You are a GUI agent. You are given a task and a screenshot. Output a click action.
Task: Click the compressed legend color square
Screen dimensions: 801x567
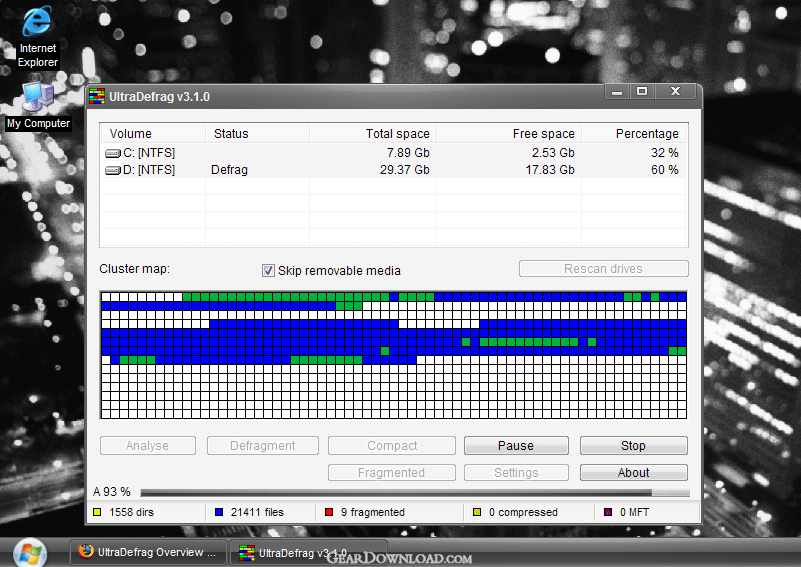(477, 512)
